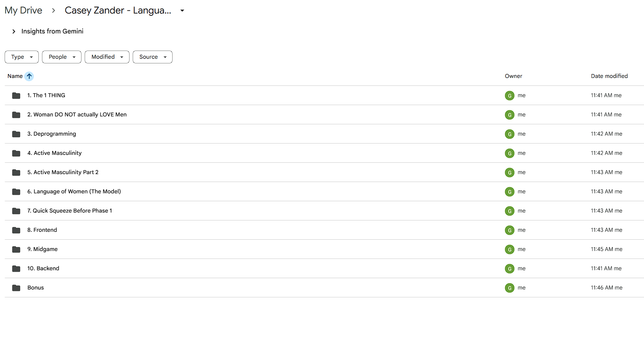Go to My Drive in the breadcrumb
The image size is (644, 344).
[23, 10]
